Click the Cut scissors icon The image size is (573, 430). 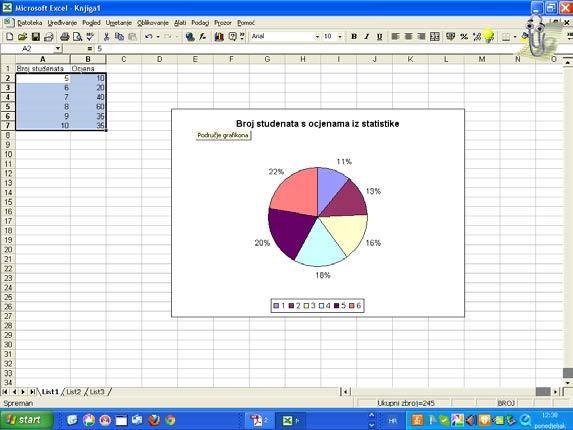pyautogui.click(x=106, y=37)
